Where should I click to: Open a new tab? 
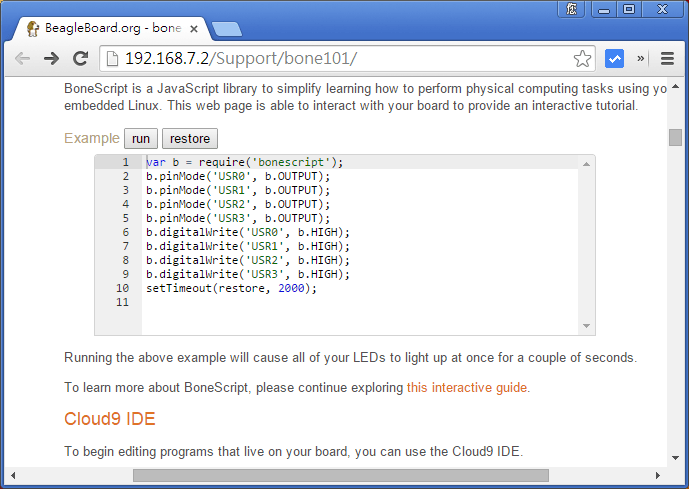[227, 29]
